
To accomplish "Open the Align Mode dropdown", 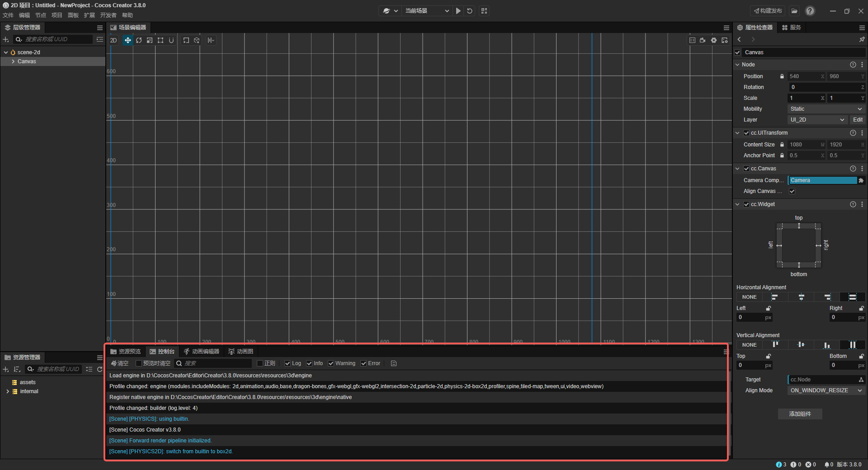I will (826, 390).
